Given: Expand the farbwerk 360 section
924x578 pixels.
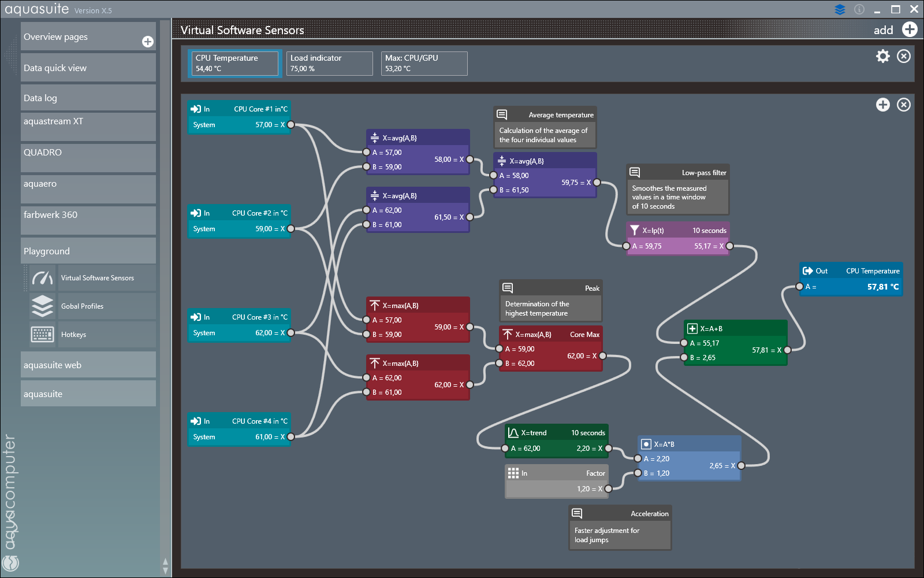Looking at the screenshot, I should pos(88,215).
